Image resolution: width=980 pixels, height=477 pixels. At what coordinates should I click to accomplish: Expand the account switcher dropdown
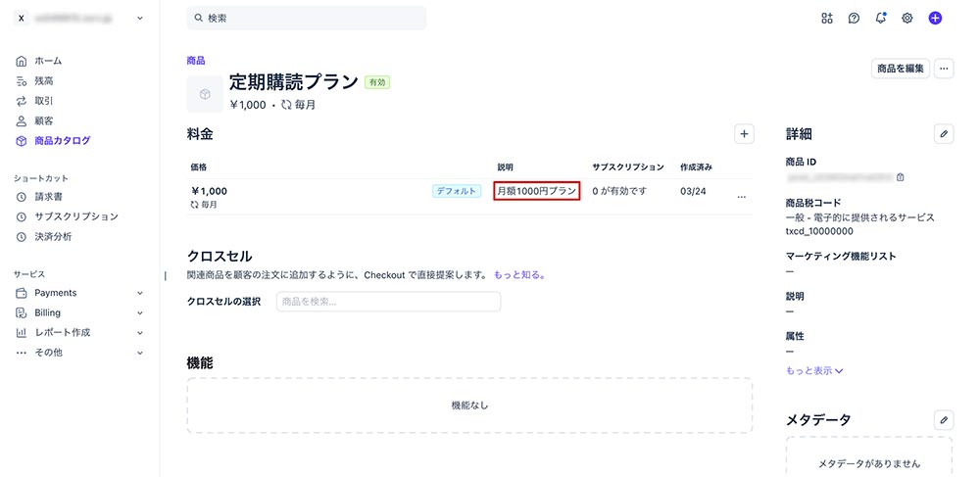[x=139, y=18]
